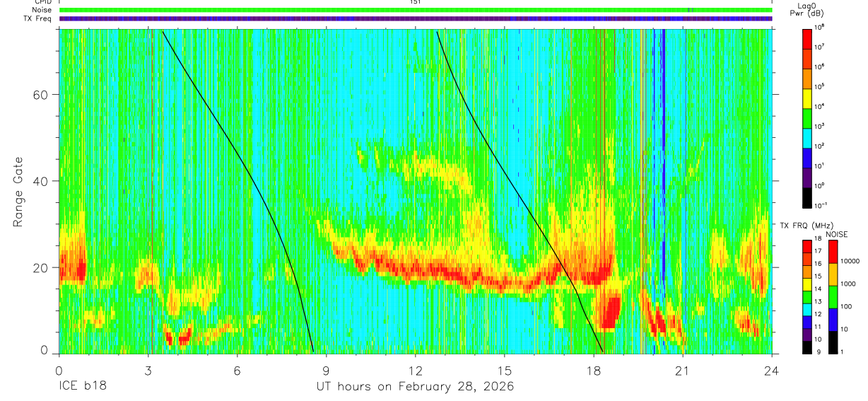Click the '17' label on TX FRQ colorbar
The width and height of the screenshot is (868, 401).
point(819,251)
